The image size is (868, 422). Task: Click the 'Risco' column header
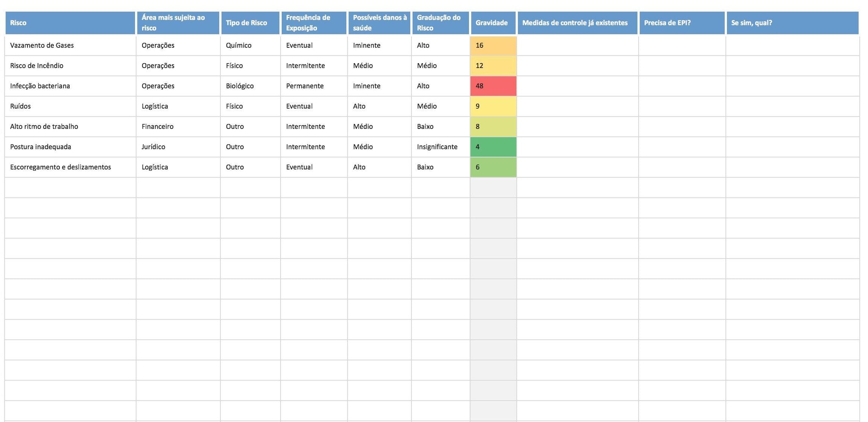point(70,23)
